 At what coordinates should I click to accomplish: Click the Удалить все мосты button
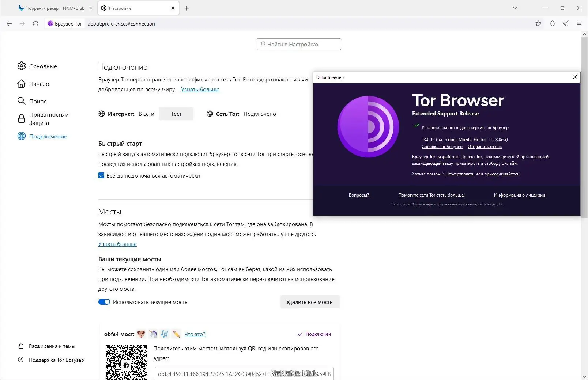[310, 302]
